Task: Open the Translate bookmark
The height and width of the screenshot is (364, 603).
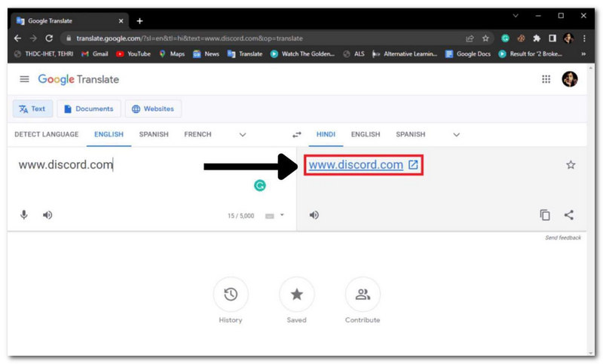Action: point(245,54)
